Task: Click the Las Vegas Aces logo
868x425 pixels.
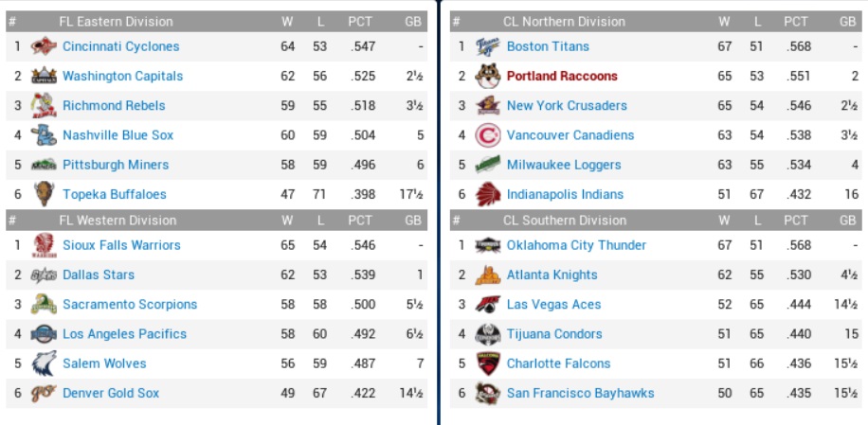Action: [x=487, y=305]
